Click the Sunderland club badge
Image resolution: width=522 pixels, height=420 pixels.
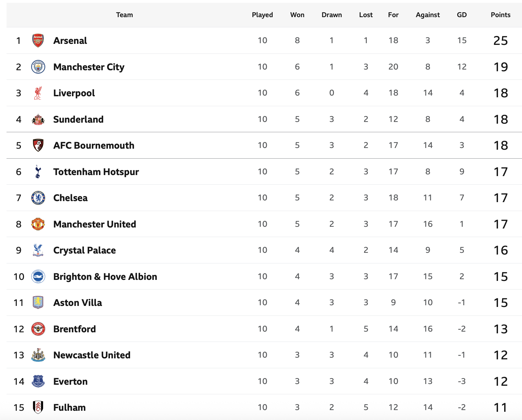[38, 119]
